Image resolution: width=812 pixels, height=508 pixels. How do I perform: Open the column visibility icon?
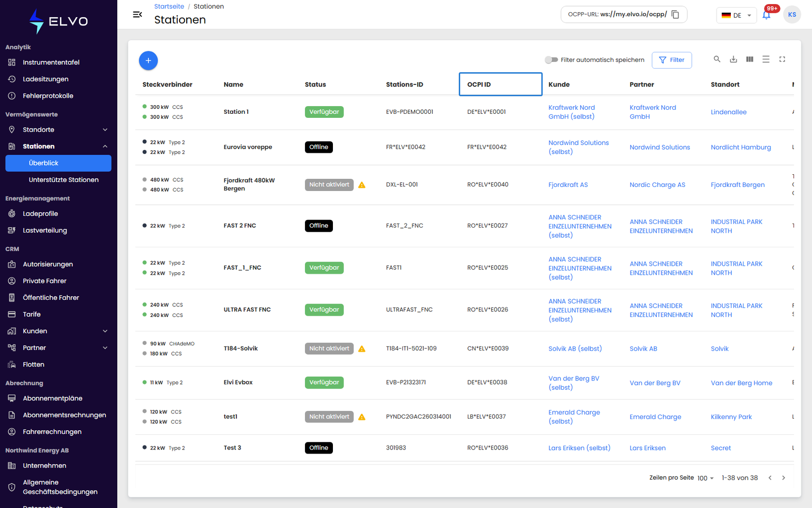pos(750,59)
